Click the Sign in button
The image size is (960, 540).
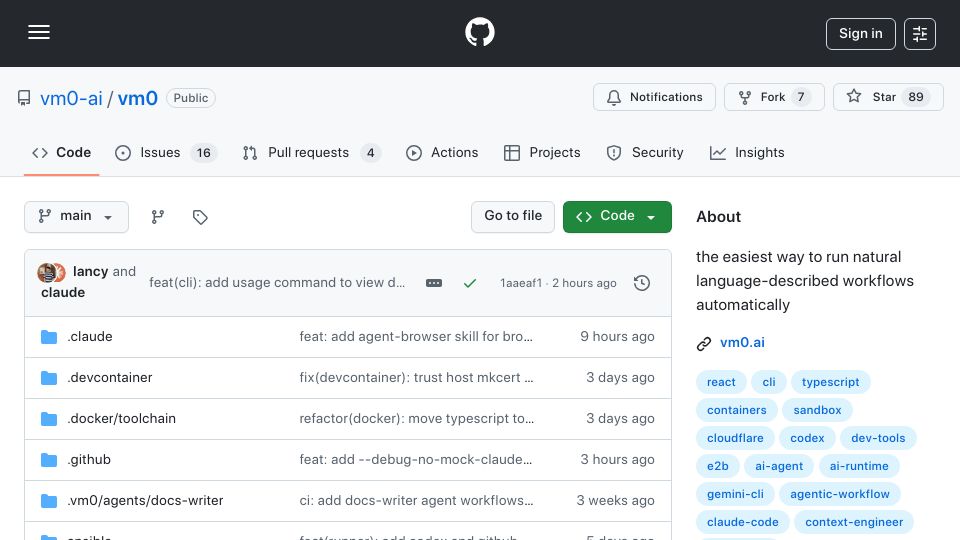click(860, 34)
